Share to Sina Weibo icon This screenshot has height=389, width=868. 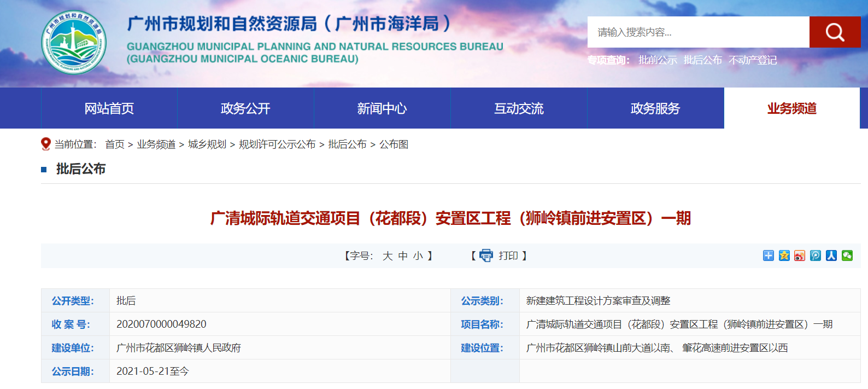tap(800, 256)
